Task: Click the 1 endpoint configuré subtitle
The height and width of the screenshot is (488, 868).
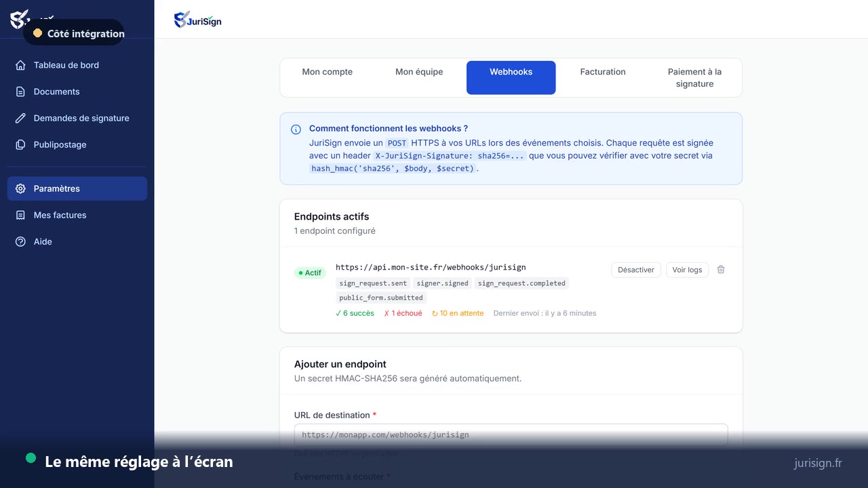Action: (335, 231)
